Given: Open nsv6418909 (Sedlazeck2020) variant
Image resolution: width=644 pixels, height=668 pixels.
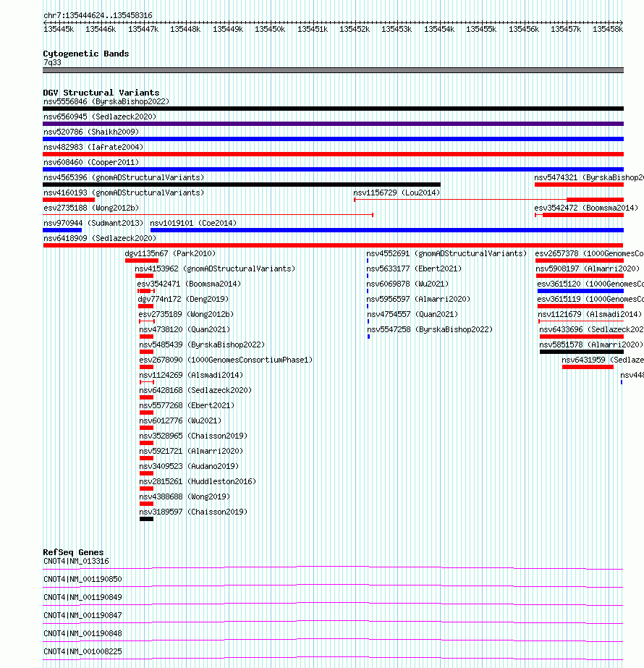Looking at the screenshot, I should (100, 238).
